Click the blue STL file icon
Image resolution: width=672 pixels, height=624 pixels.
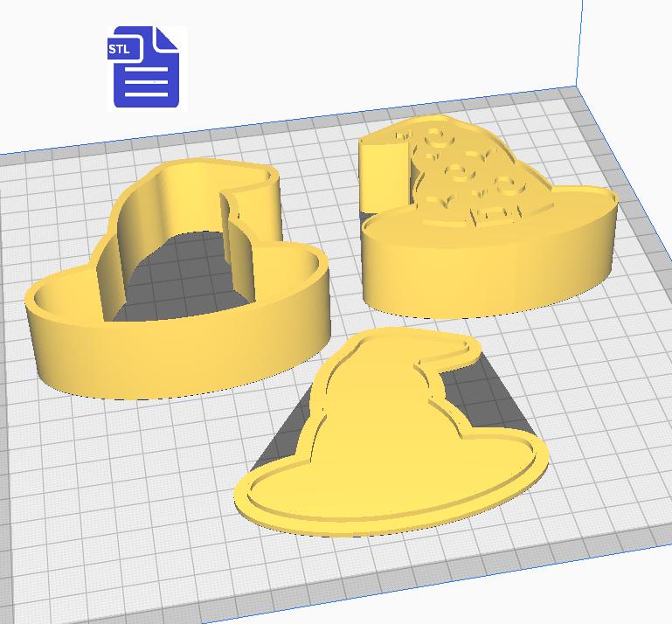point(143,66)
